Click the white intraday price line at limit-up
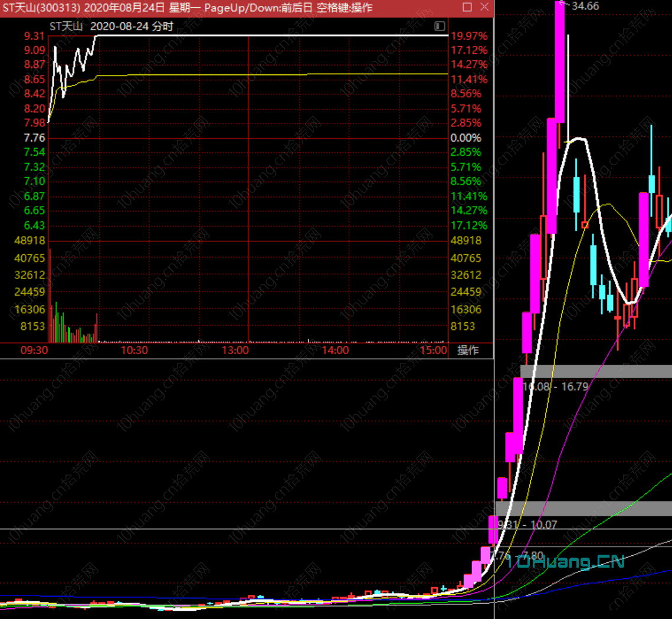This screenshot has width=672, height=619. pyautogui.click(x=273, y=35)
